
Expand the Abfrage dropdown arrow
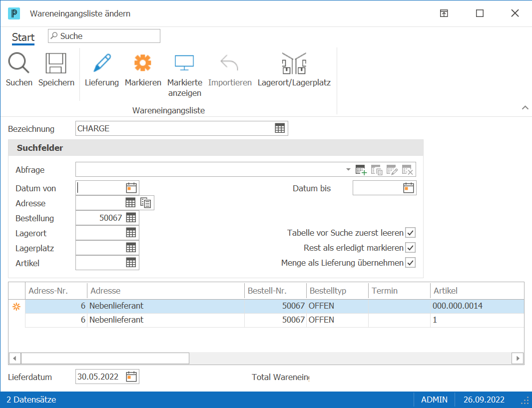tap(348, 170)
